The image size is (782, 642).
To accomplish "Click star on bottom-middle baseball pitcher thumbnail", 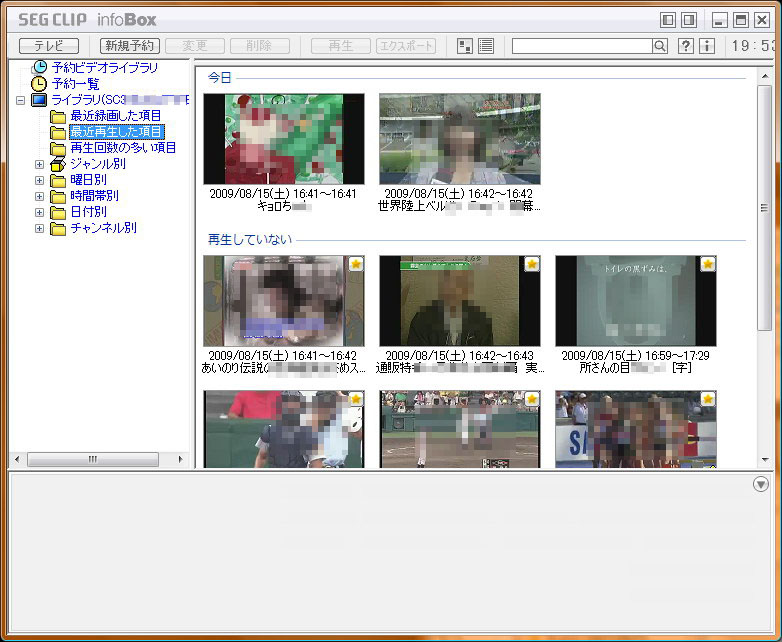I will pyautogui.click(x=532, y=399).
